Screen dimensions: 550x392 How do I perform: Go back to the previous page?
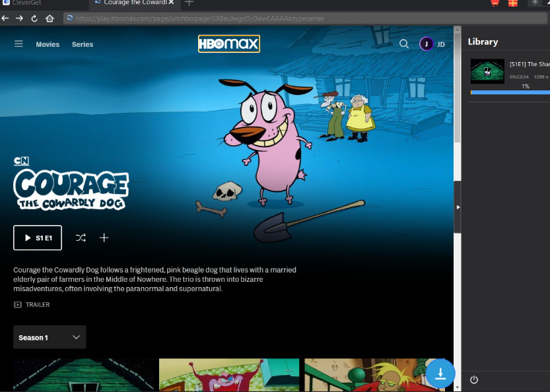coord(5,18)
